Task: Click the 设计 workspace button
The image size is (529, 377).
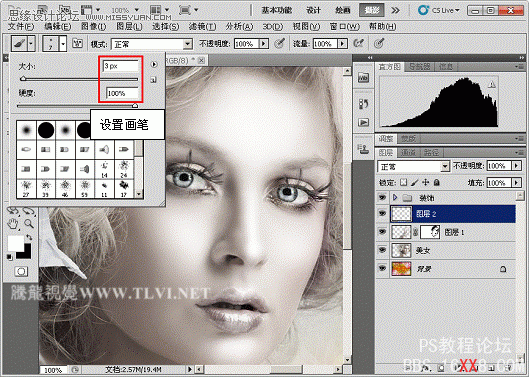Action: pyautogui.click(x=313, y=10)
